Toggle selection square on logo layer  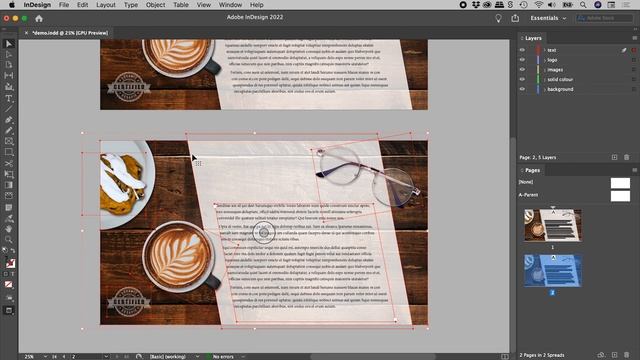click(x=633, y=60)
